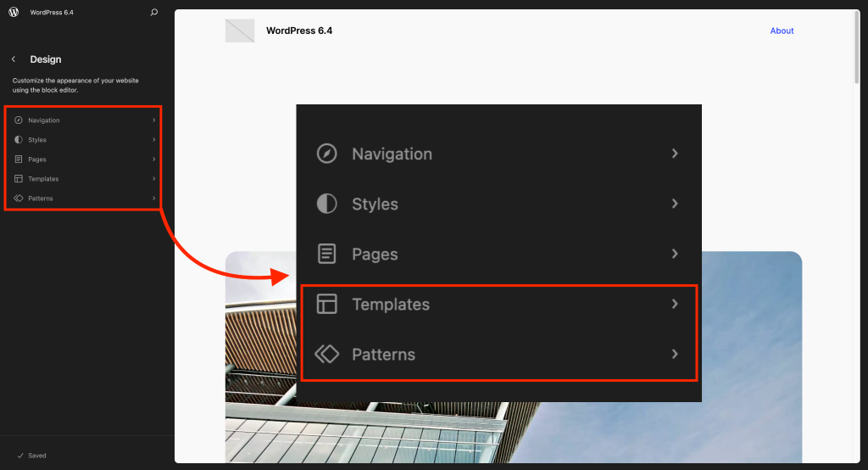This screenshot has height=470, width=868.
Task: Expand Styles via its small sidebar chevron
Action: tap(154, 140)
